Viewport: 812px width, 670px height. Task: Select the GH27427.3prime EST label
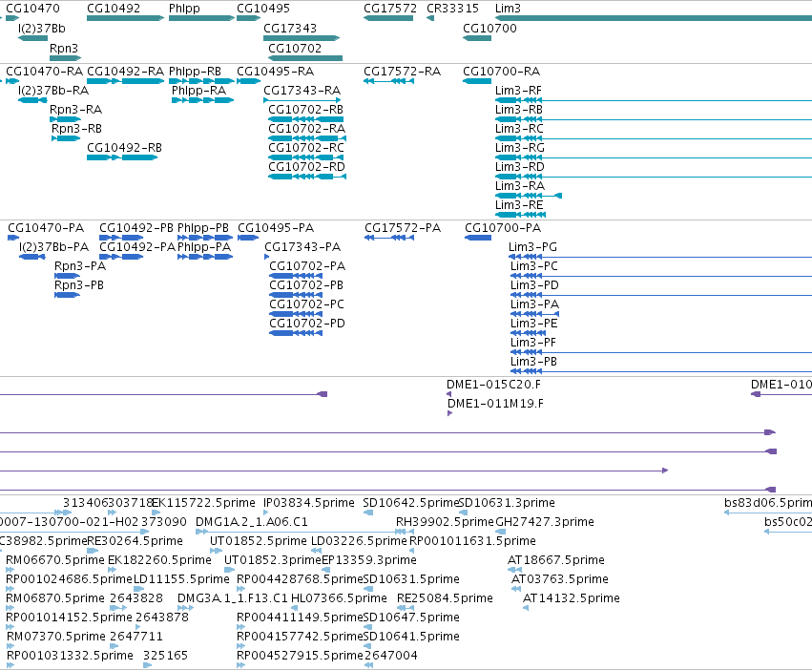tap(545, 522)
